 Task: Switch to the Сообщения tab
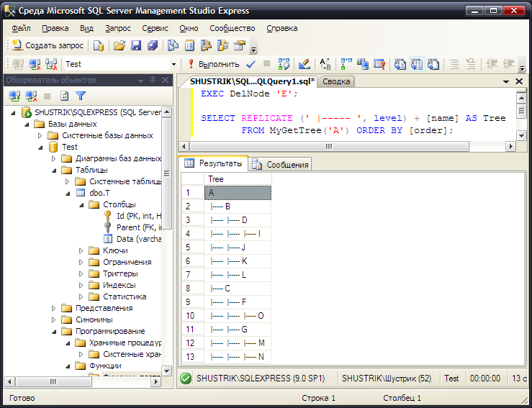pyautogui.click(x=281, y=165)
